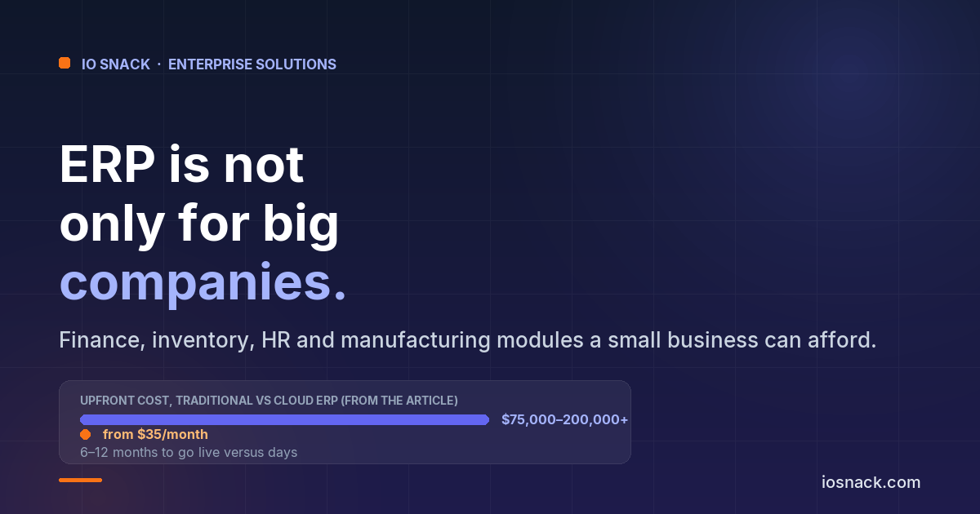This screenshot has height=514, width=980.
Task: Click the purple traditional ERP cost bar
Action: (x=284, y=419)
